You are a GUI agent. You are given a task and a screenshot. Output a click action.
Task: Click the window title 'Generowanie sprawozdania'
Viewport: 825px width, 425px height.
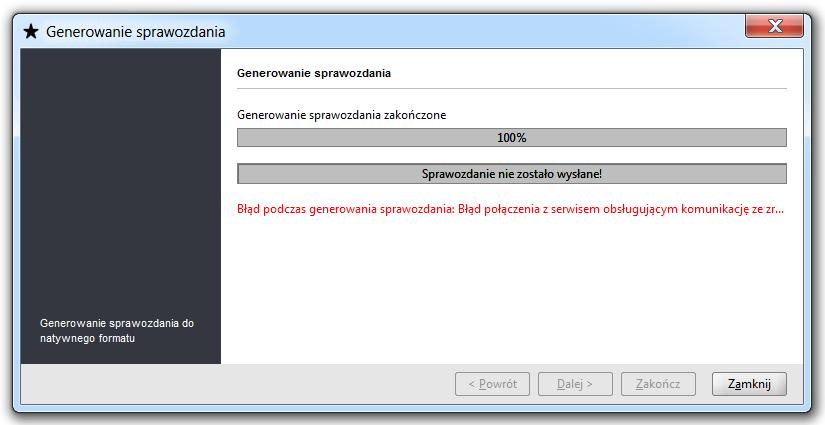tap(136, 32)
